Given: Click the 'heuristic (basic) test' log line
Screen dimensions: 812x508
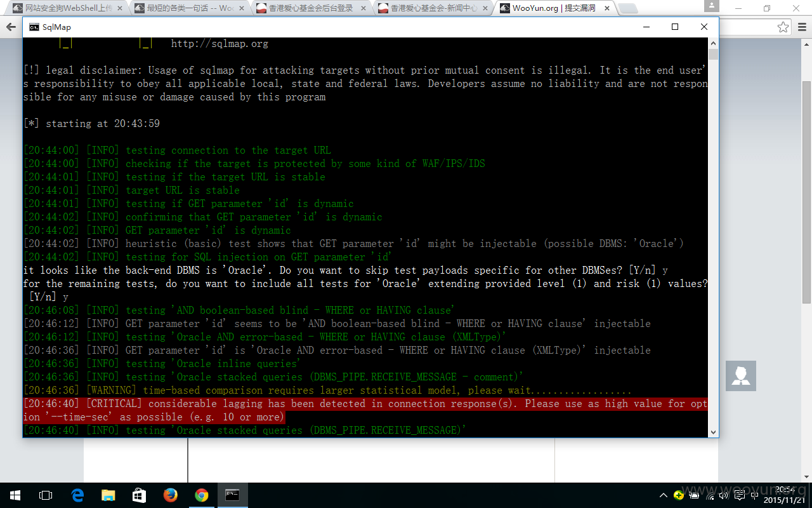Looking at the screenshot, I should click(x=353, y=244).
